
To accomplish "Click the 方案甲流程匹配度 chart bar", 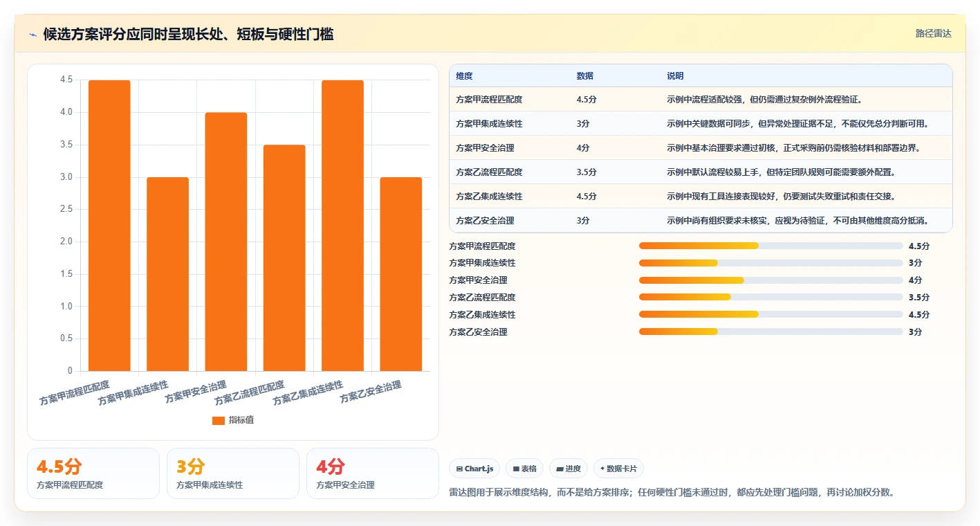I will pos(109,226).
